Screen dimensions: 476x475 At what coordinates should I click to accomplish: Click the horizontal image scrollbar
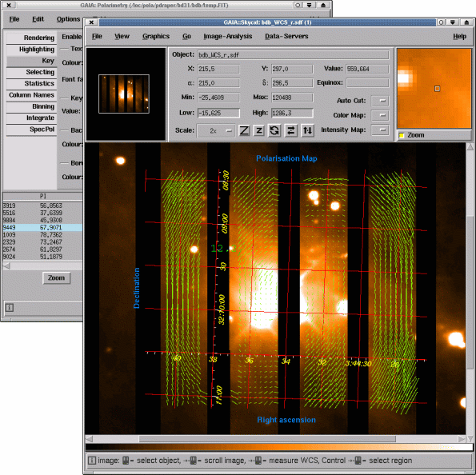[275, 439]
